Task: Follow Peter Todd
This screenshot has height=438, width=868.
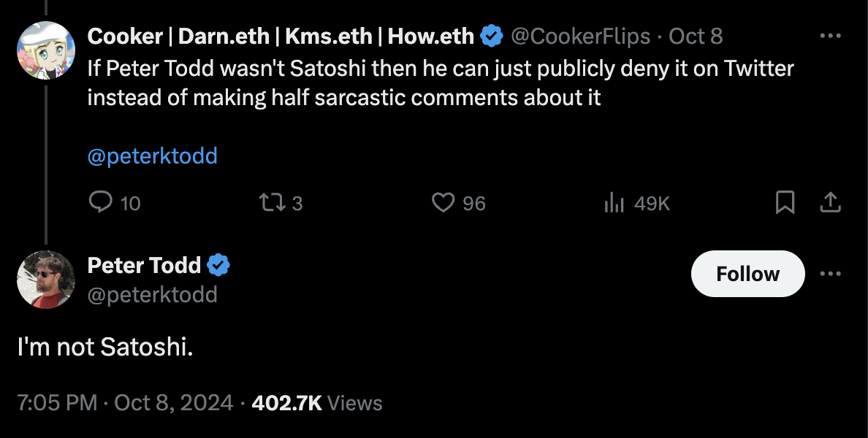Action: (747, 273)
